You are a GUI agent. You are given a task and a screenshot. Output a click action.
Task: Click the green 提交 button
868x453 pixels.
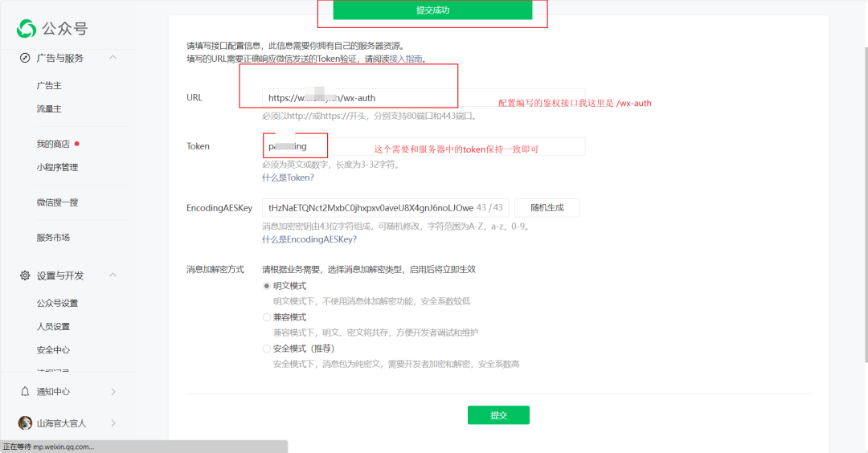(x=498, y=415)
